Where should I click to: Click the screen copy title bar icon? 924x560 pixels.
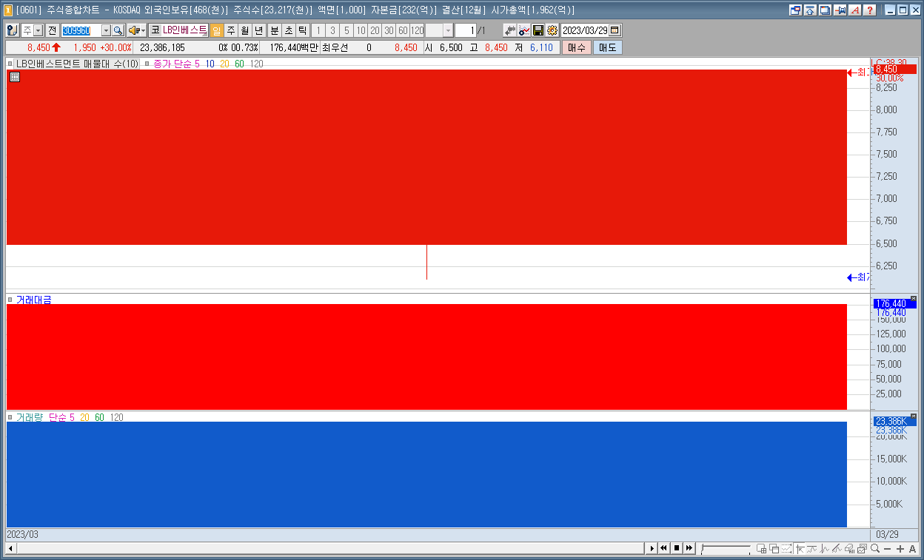[x=825, y=10]
